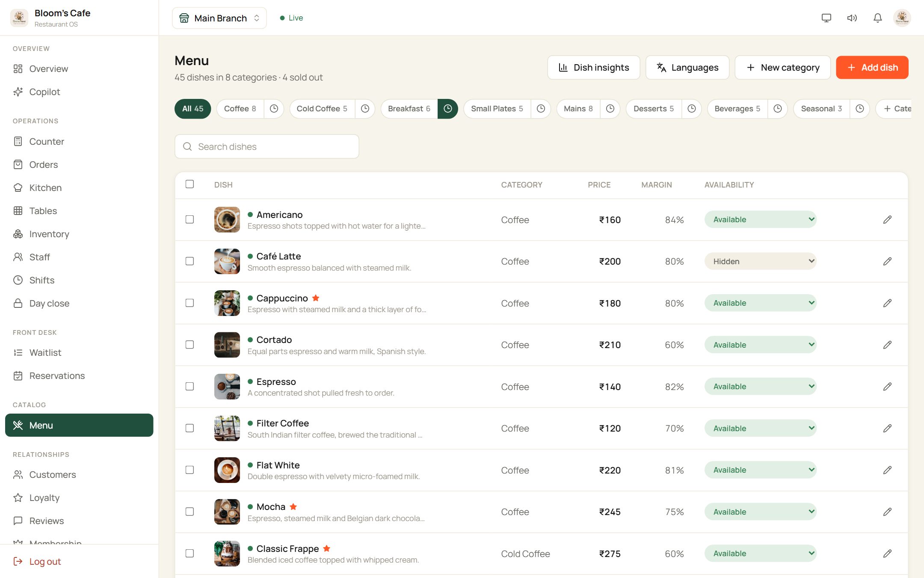Open Café Latte Hidden availability dropdown

[760, 261]
